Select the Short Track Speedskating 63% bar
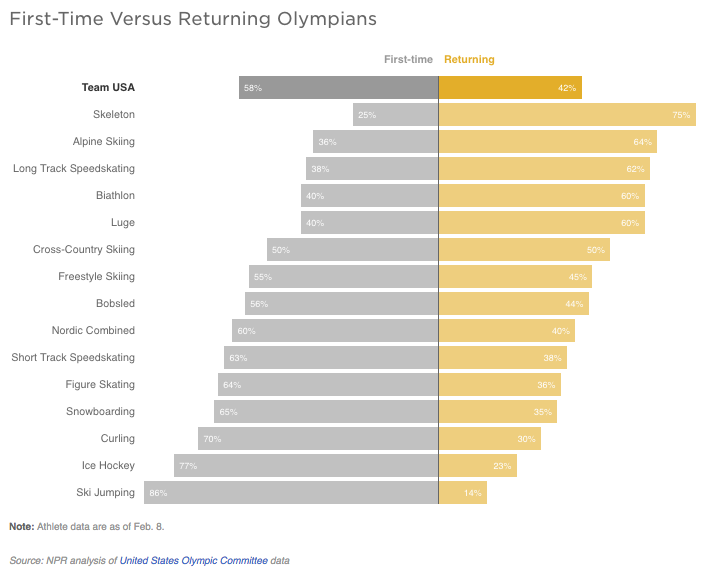 [x=331, y=357]
